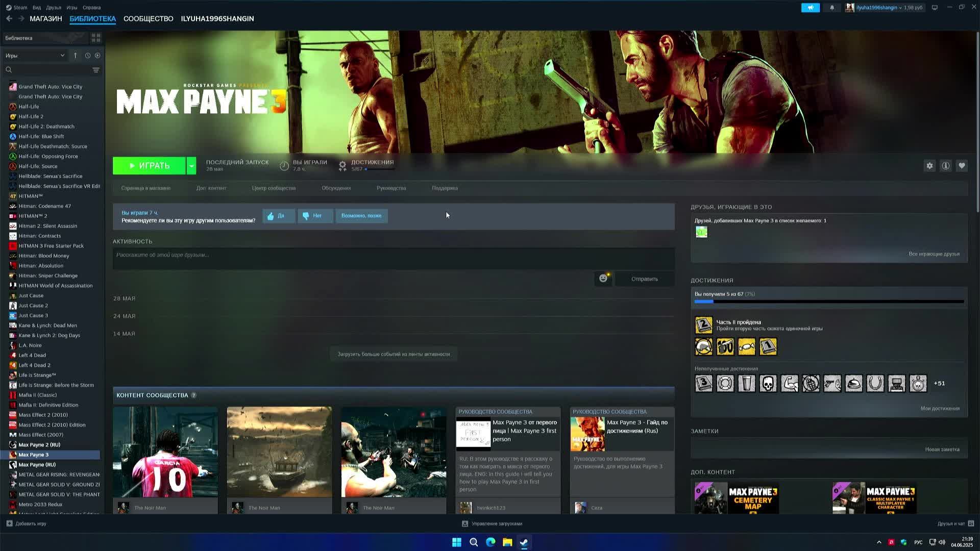Open the Друзья menu
The image size is (980, 551).
pyautogui.click(x=54, y=8)
